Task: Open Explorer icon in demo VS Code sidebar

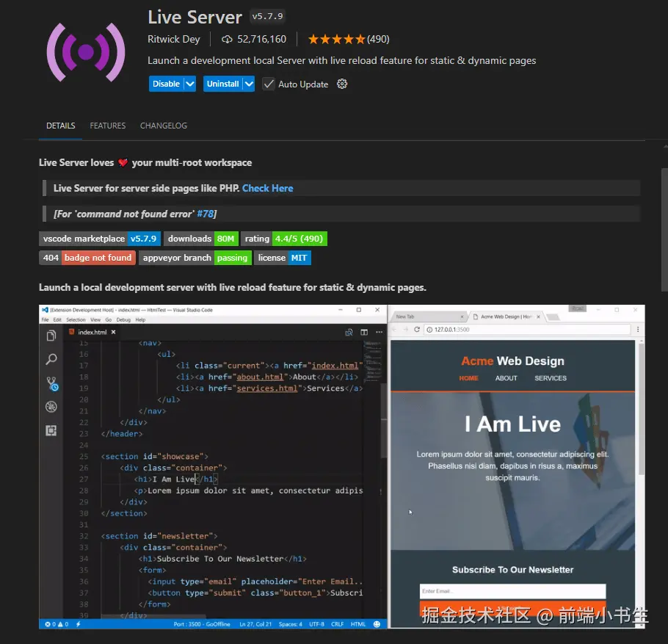Action: coord(51,336)
